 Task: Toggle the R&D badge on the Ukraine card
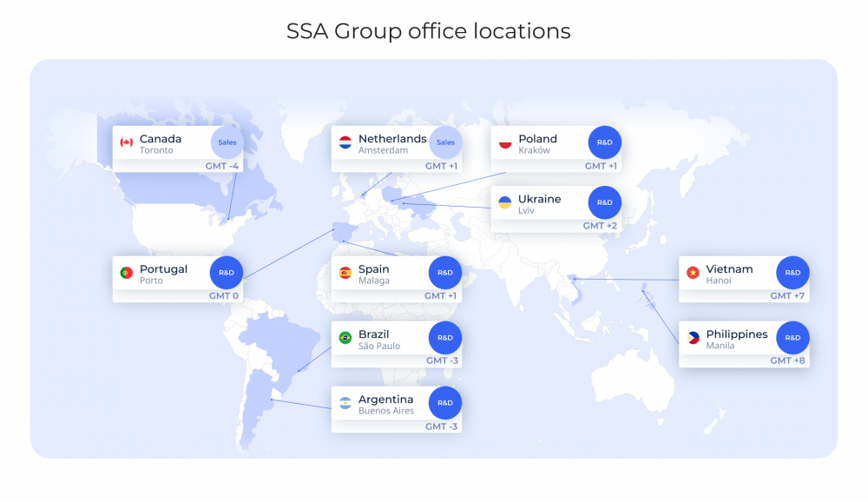click(x=604, y=201)
